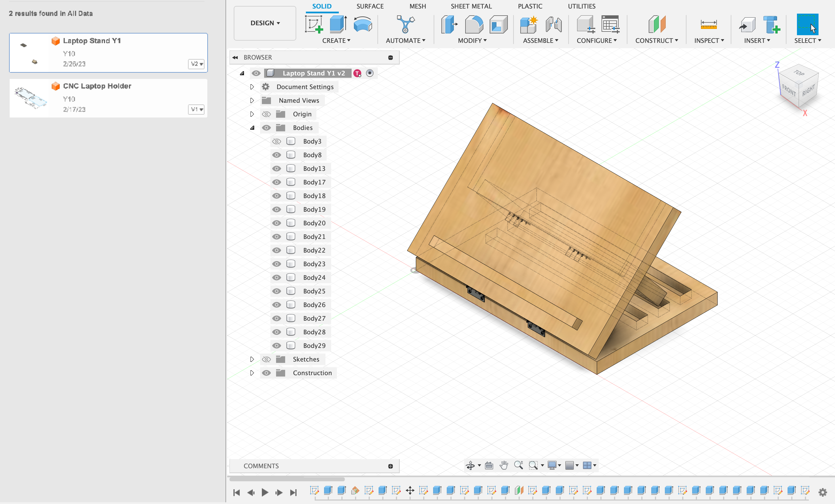835x504 pixels.
Task: Switch to Surface tab
Action: click(369, 6)
